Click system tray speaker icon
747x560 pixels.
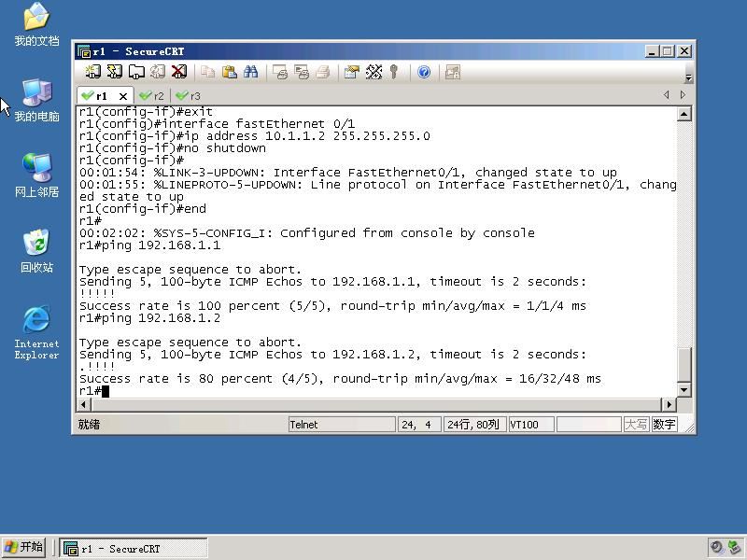[716, 547]
